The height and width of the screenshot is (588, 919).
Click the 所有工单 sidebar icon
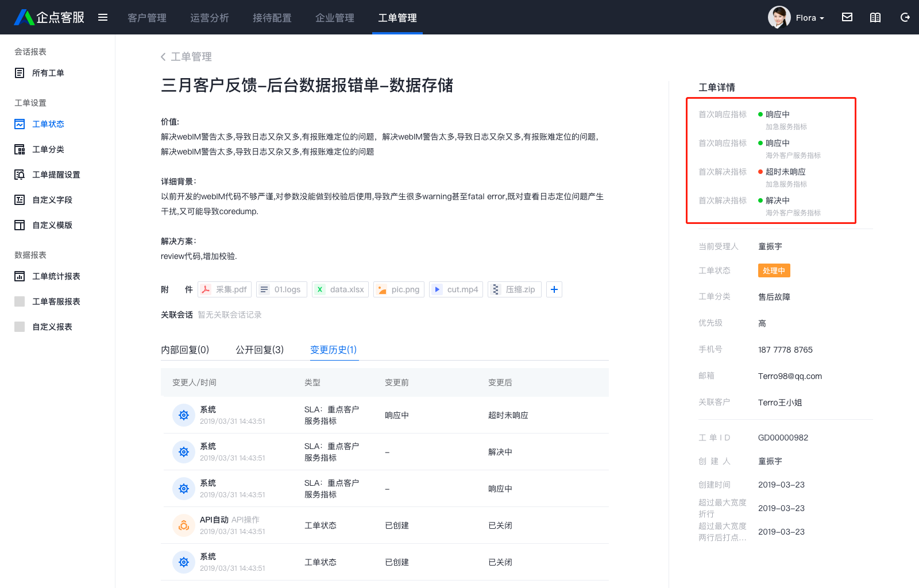[x=20, y=73]
